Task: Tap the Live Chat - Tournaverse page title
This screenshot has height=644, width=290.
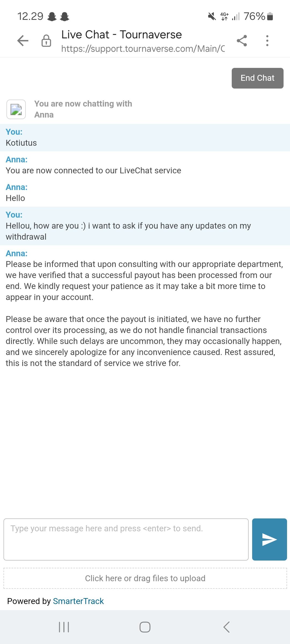Action: 121,35
